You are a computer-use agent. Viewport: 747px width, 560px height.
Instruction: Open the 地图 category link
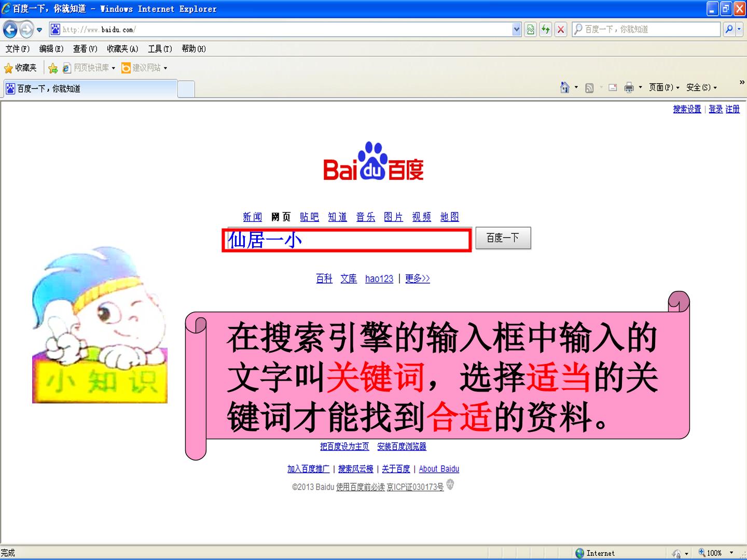(x=450, y=217)
